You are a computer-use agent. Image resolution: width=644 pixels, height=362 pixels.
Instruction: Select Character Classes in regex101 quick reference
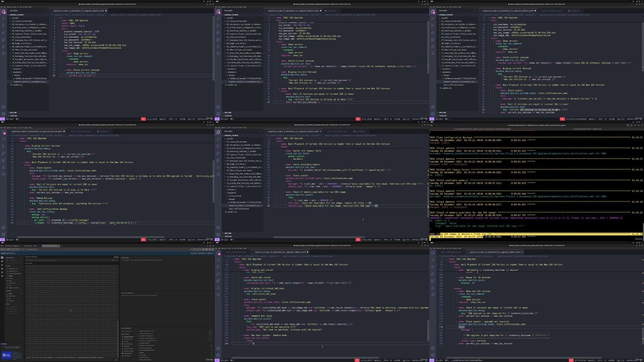click(128, 351)
